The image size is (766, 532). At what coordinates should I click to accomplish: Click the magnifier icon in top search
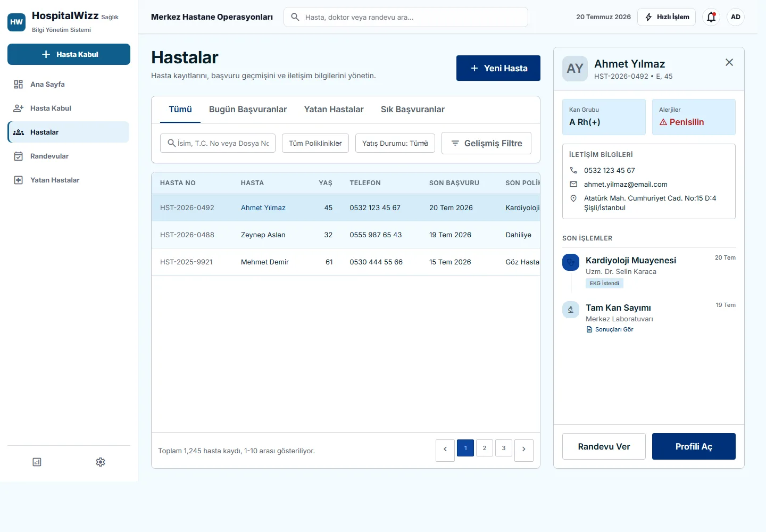[295, 17]
